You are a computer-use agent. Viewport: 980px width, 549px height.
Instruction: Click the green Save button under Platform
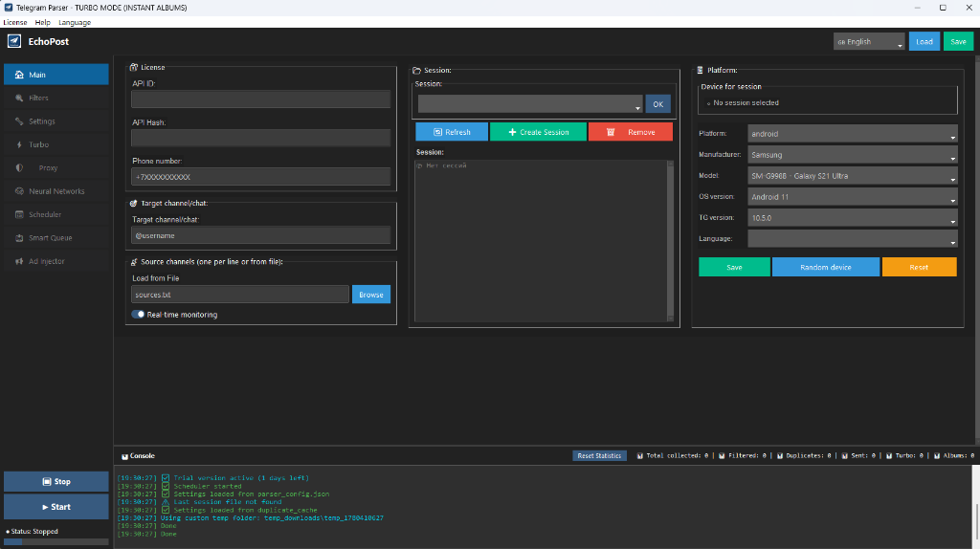(734, 267)
